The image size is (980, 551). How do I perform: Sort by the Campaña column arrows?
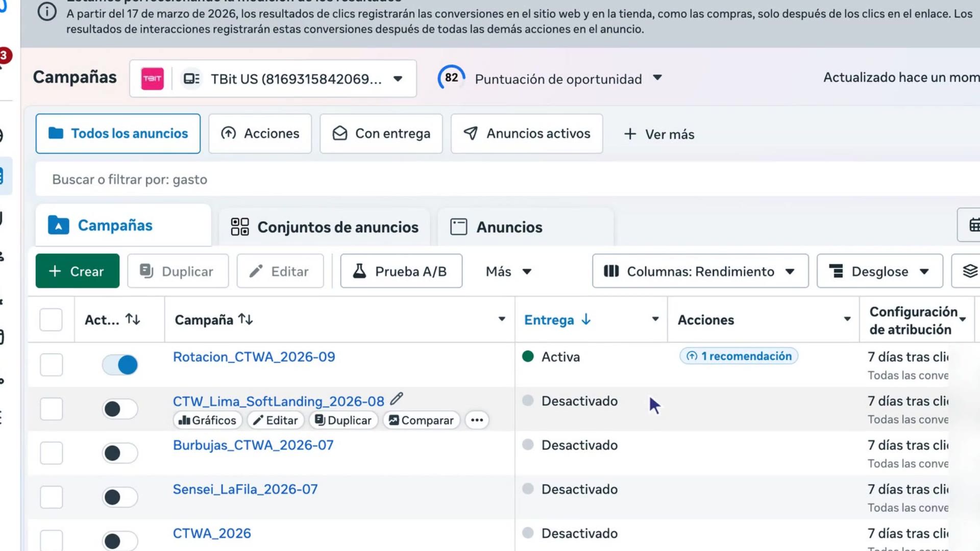point(246,319)
